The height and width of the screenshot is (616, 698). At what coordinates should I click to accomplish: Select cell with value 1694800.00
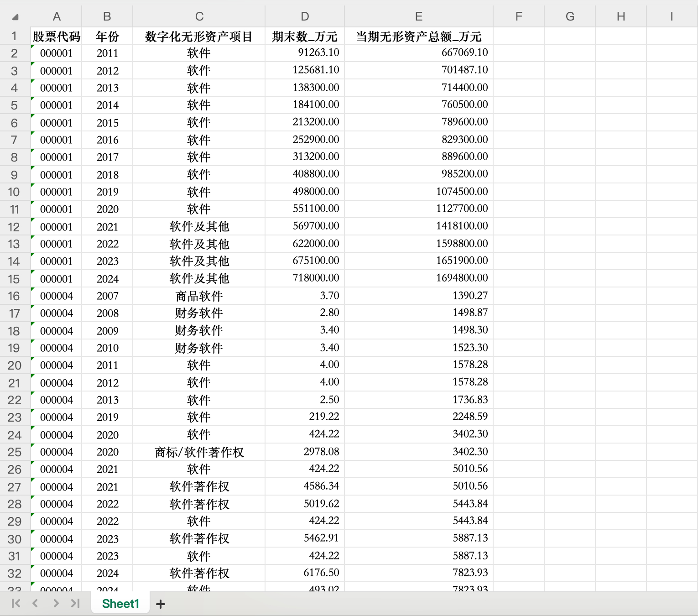click(419, 278)
